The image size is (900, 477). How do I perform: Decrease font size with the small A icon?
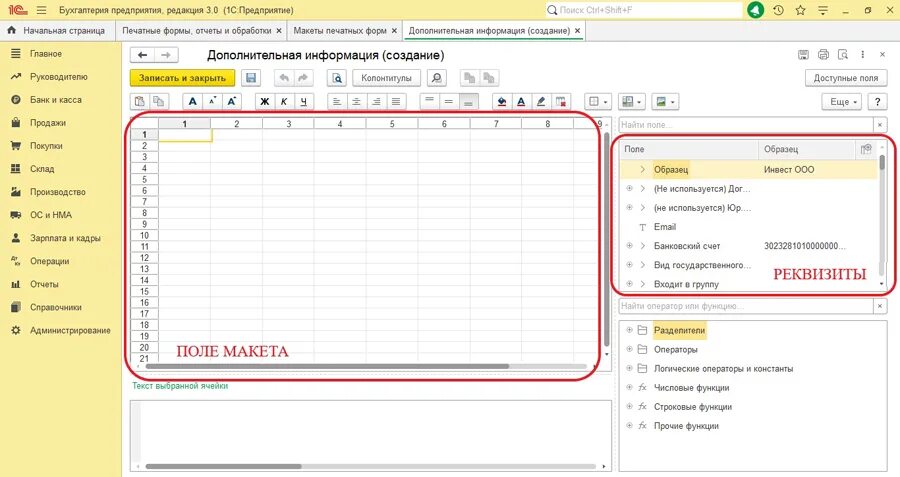212,102
